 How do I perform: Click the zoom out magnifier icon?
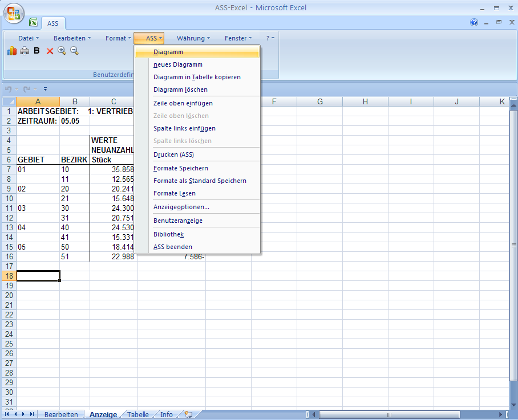pyautogui.click(x=74, y=51)
